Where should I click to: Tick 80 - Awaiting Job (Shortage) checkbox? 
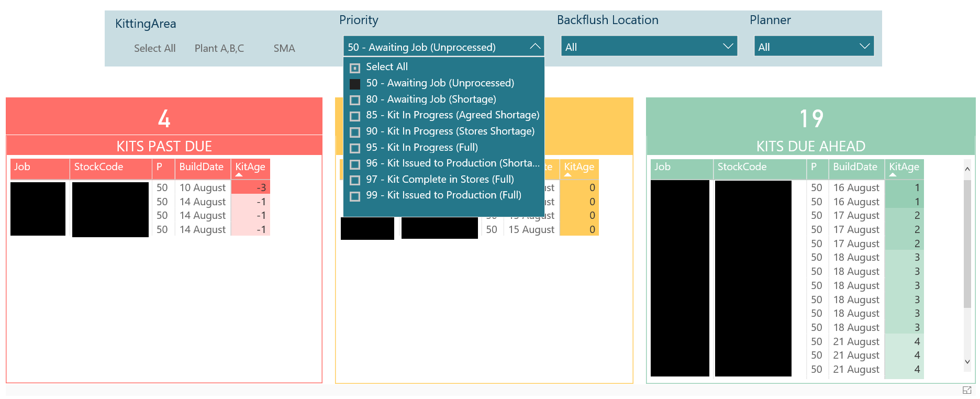[355, 100]
